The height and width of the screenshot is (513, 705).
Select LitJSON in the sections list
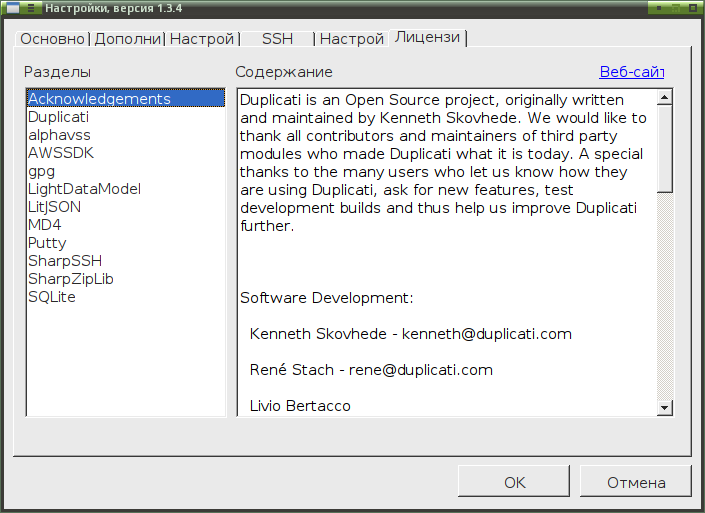[125, 207]
